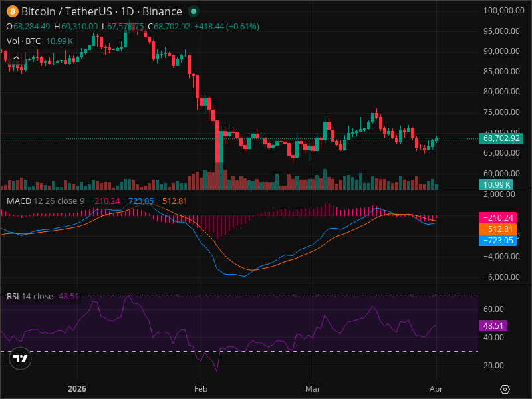
Task: Click the daily change +418.44 (+0.61%)
Action: pos(227,27)
